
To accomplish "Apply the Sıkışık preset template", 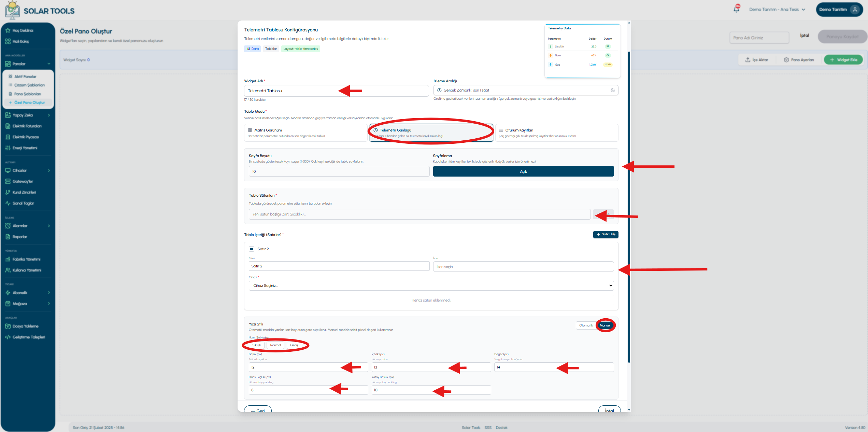I will (256, 345).
